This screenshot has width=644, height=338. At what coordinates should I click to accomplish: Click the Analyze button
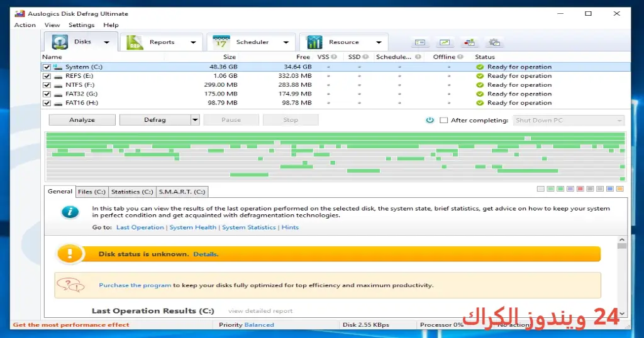pyautogui.click(x=82, y=120)
